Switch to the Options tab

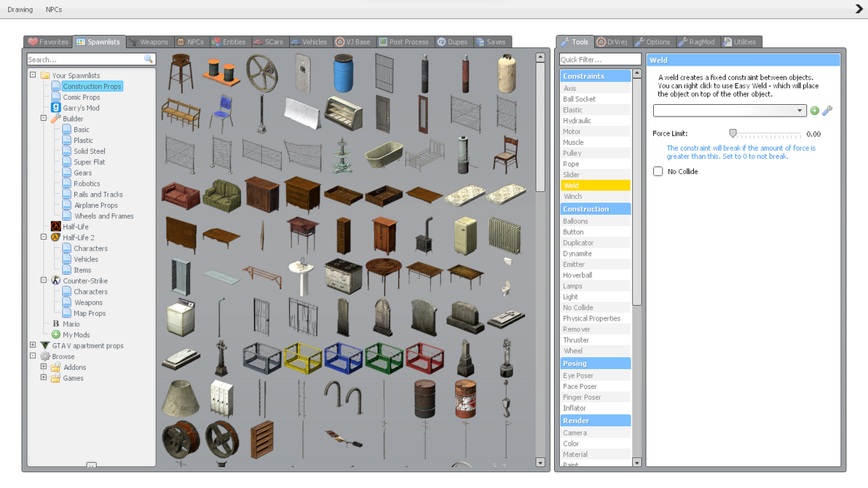[652, 42]
